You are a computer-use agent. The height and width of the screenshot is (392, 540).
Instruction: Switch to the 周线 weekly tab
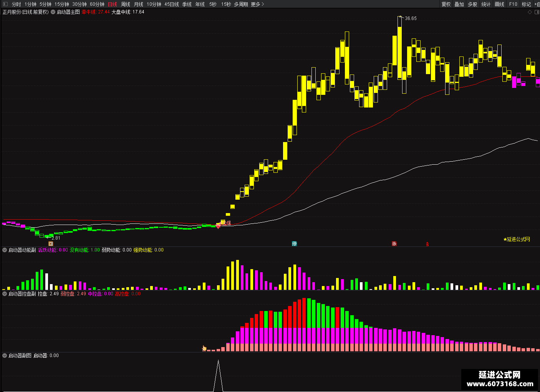coord(126,4)
